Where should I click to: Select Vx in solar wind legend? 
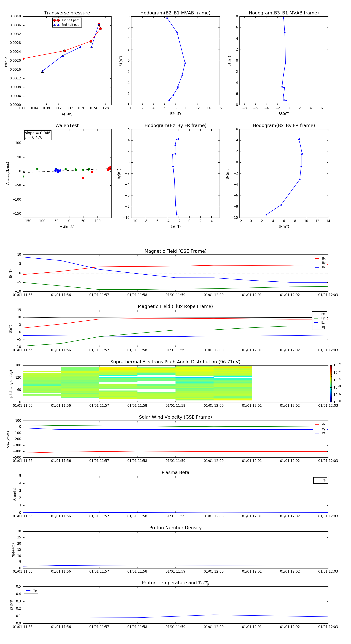tap(320, 424)
